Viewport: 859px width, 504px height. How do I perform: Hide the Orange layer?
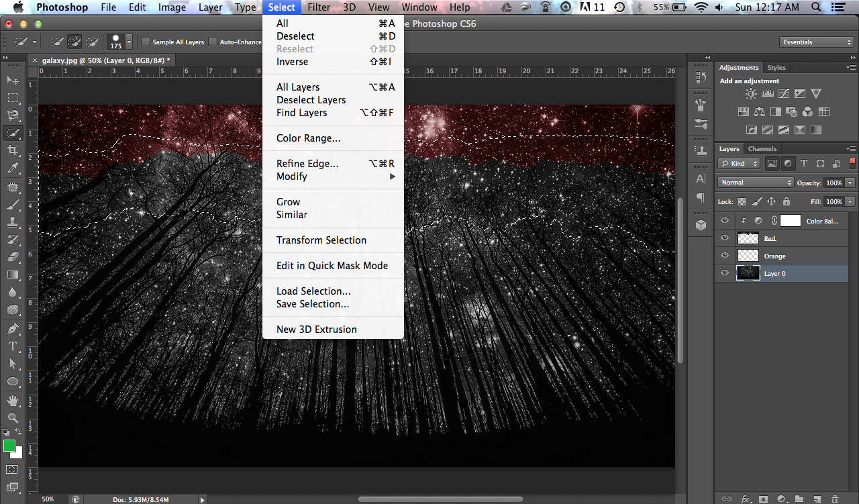[725, 256]
